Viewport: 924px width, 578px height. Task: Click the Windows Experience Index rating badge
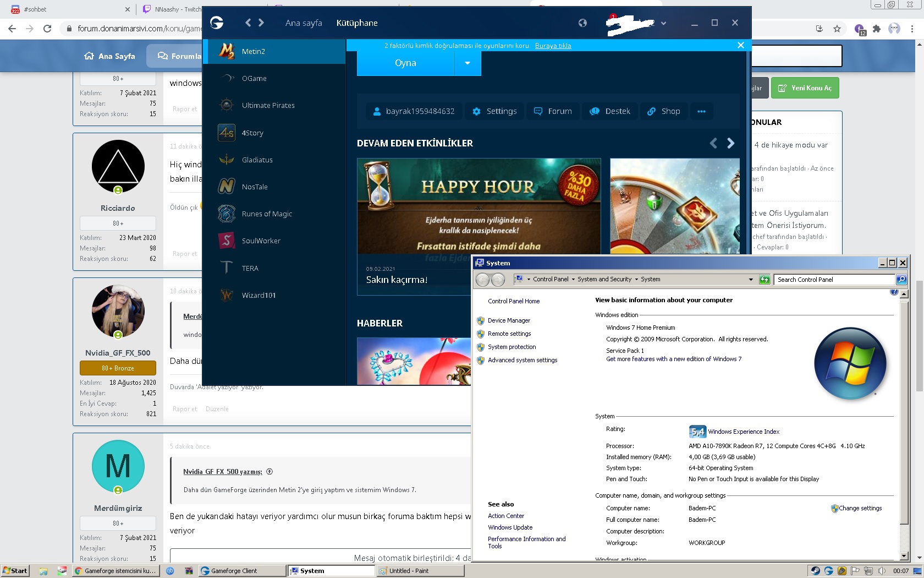click(697, 432)
